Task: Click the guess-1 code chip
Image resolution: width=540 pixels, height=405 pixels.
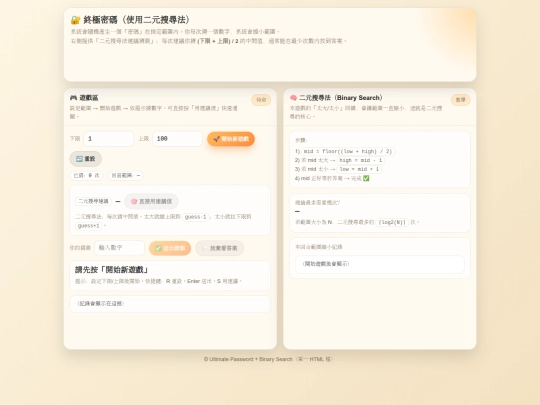Action: tap(196, 217)
